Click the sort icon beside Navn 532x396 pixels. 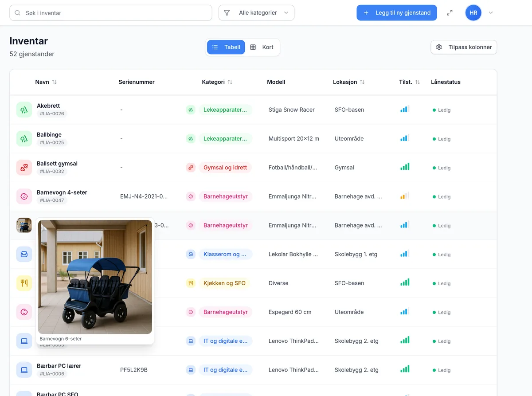(x=54, y=82)
